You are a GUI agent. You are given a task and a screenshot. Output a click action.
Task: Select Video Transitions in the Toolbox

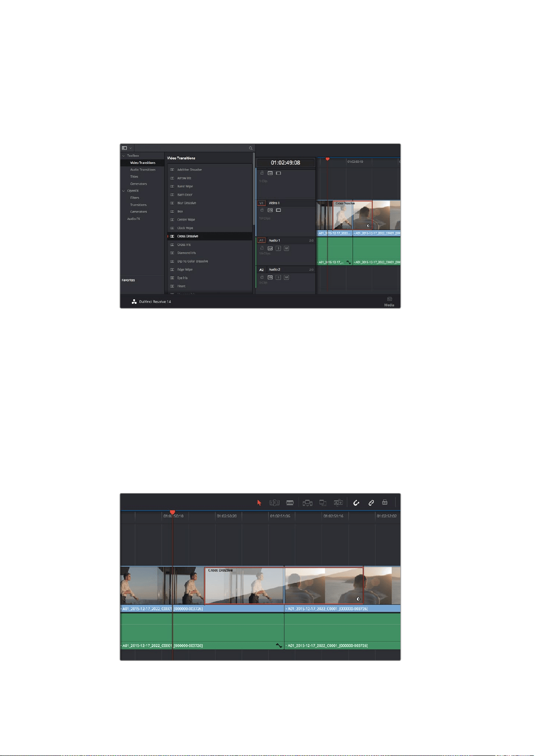[143, 163]
